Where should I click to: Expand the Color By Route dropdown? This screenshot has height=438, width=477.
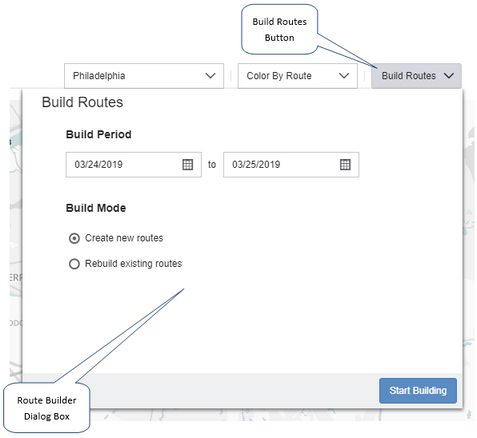point(298,76)
